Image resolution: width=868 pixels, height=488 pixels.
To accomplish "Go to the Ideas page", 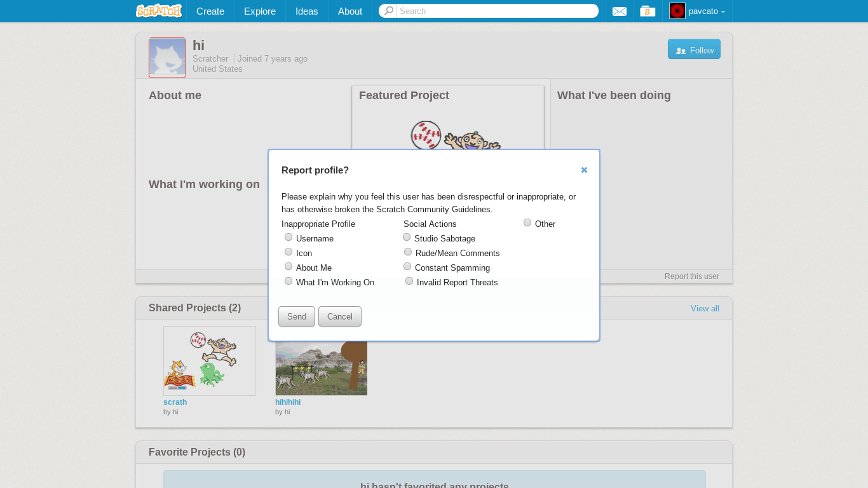I will pyautogui.click(x=306, y=11).
